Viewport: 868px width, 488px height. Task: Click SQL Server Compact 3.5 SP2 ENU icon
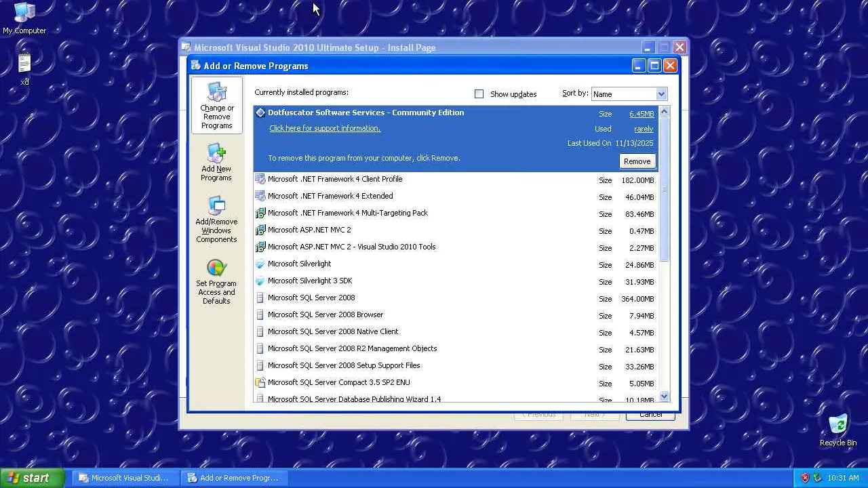click(x=260, y=383)
